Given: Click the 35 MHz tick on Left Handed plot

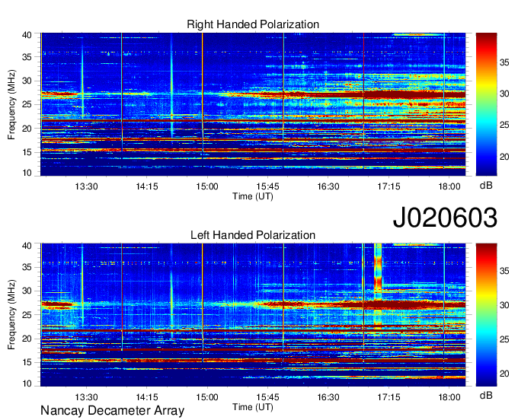Looking at the screenshot, I should (x=27, y=267).
